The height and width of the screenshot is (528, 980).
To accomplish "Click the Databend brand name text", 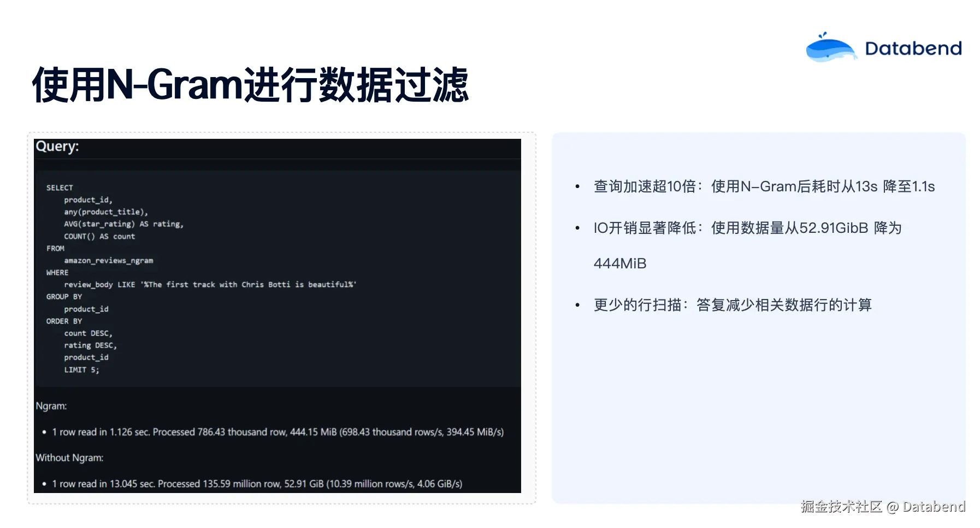I will (913, 49).
